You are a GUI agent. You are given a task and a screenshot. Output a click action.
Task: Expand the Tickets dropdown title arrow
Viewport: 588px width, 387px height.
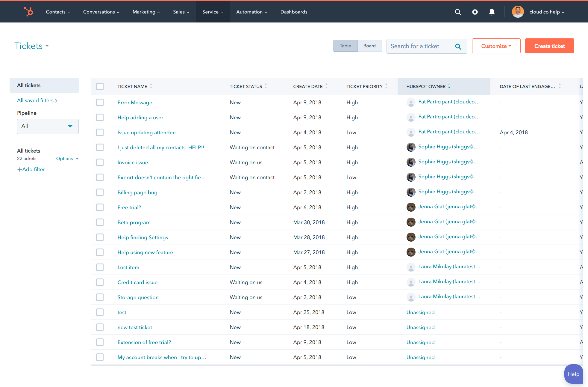pos(48,46)
